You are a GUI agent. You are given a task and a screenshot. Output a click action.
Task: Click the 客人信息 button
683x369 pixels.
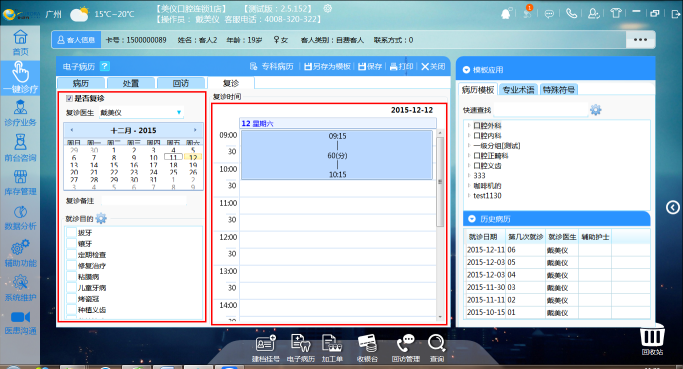(76, 40)
